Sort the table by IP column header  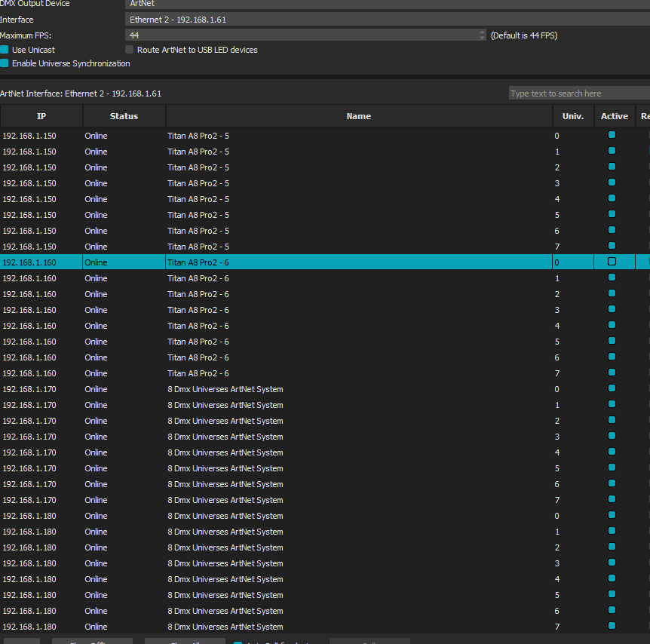pyautogui.click(x=41, y=116)
